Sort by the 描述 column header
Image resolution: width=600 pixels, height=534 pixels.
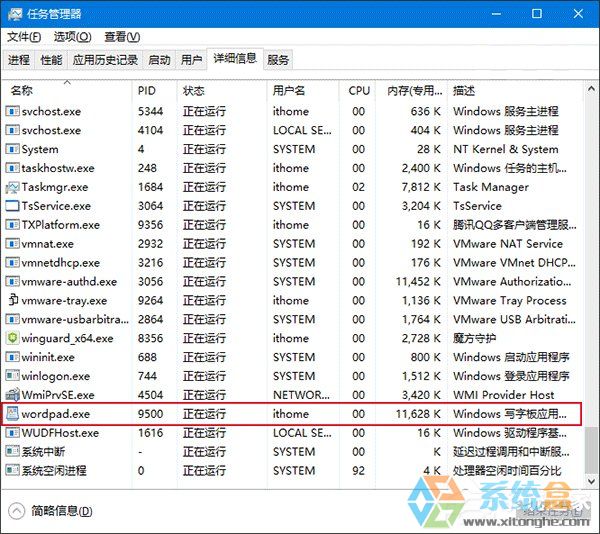[x=515, y=91]
